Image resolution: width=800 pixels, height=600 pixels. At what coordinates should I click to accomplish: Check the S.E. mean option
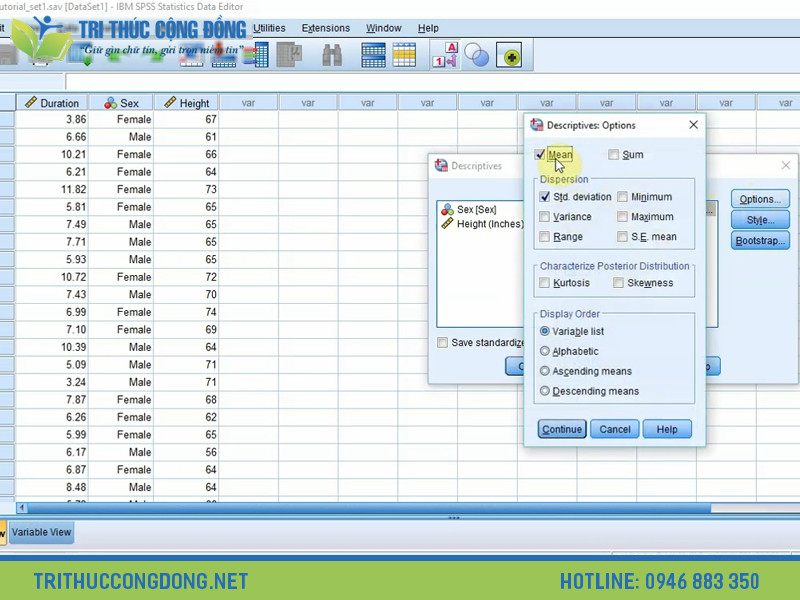(x=622, y=237)
